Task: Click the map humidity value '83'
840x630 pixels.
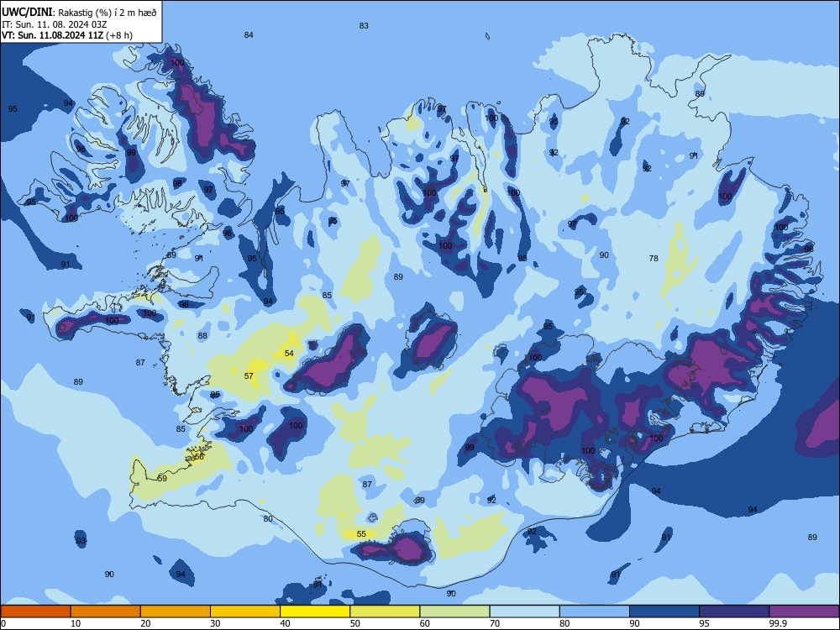Action: (364, 26)
